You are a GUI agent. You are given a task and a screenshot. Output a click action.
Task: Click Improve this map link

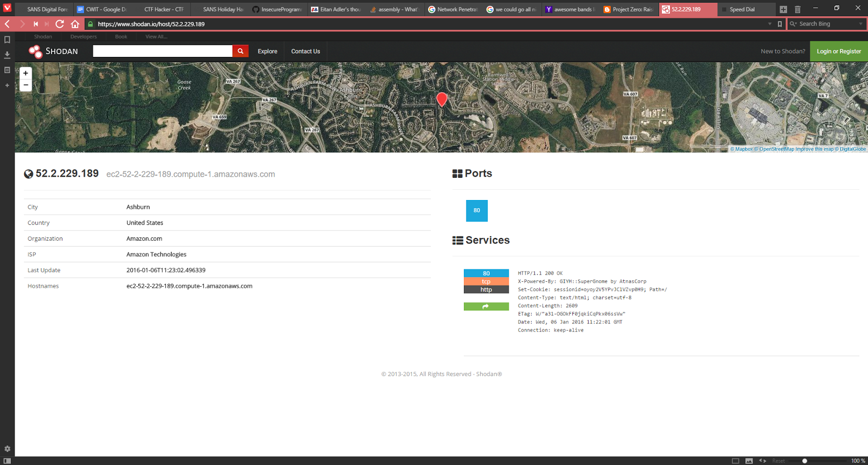(x=814, y=149)
